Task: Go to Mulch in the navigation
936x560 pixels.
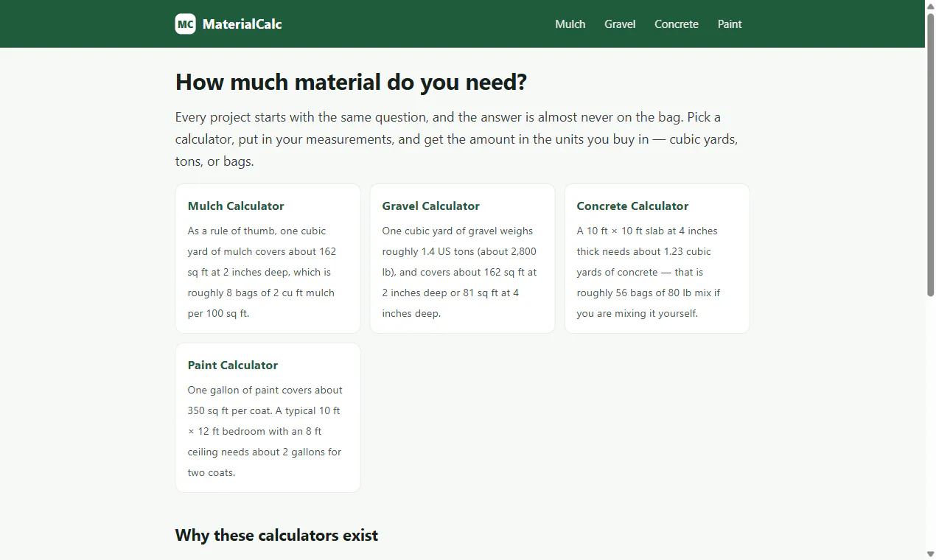Action: (x=570, y=24)
